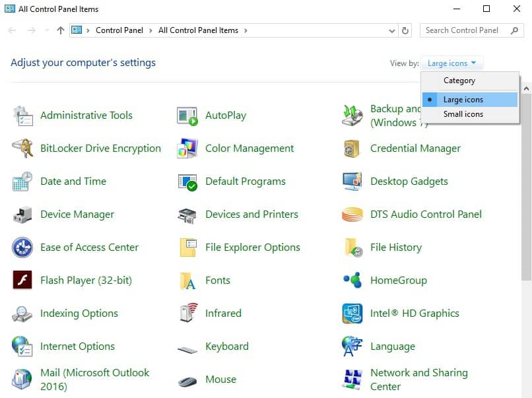Open the Device Manager icon
The image size is (532, 398).
tap(22, 215)
